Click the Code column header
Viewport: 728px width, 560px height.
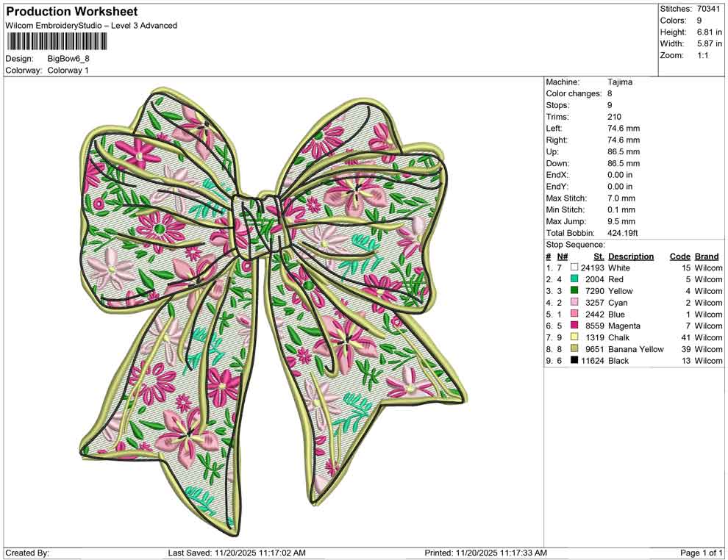coord(680,256)
